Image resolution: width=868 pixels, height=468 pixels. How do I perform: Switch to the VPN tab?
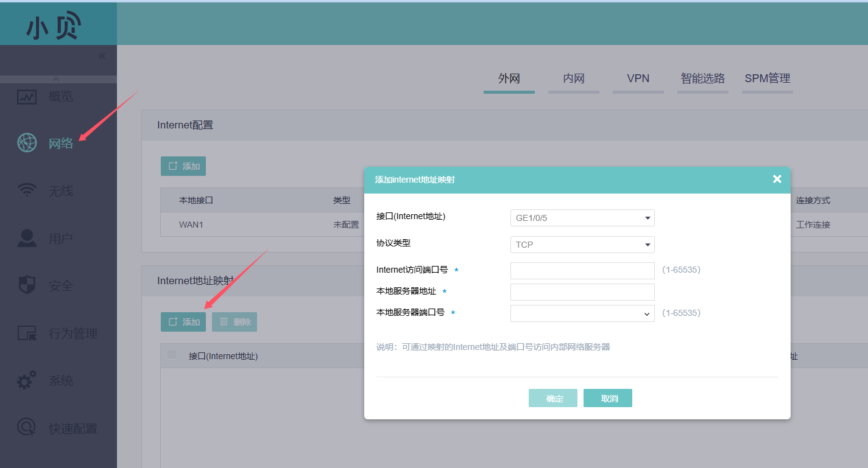(x=638, y=79)
